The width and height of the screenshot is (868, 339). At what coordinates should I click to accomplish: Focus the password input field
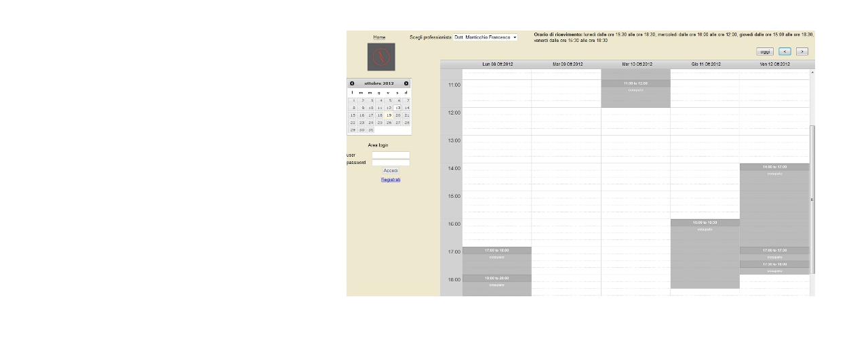pyautogui.click(x=391, y=163)
